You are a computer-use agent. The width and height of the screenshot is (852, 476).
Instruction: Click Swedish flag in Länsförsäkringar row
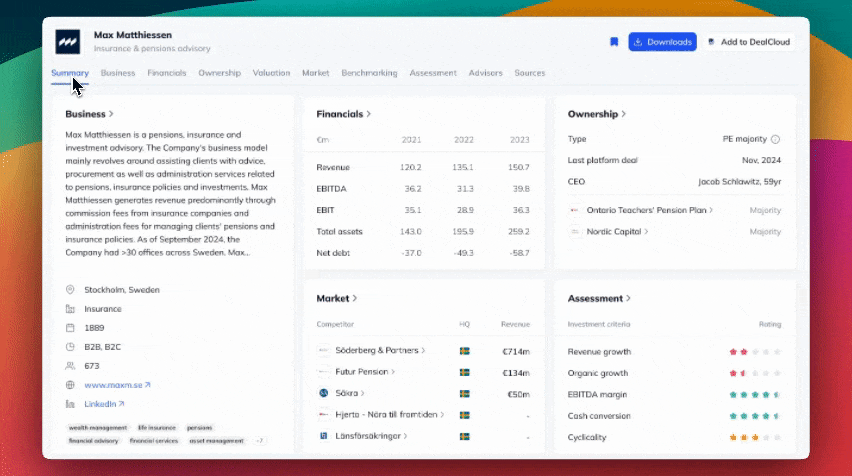[465, 436]
